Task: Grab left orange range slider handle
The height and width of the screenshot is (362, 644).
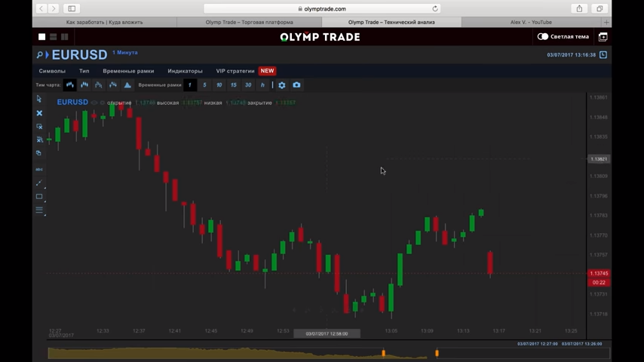Action: click(384, 353)
